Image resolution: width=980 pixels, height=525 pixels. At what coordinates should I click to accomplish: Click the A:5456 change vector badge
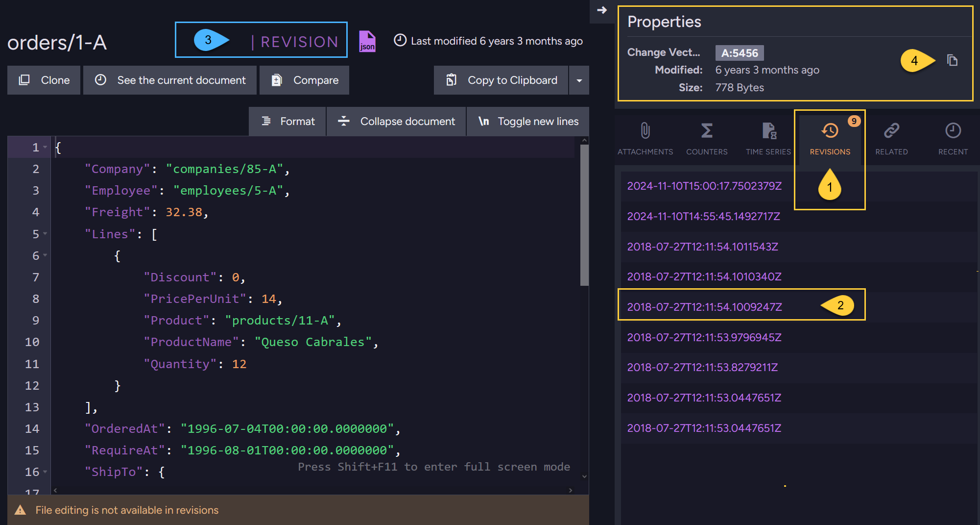coord(740,53)
